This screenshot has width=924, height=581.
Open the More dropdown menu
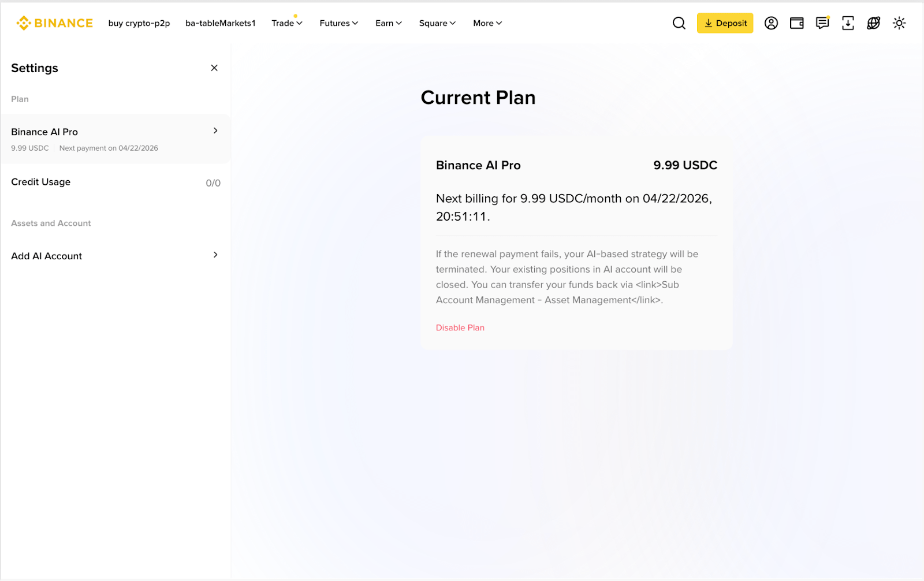click(487, 23)
